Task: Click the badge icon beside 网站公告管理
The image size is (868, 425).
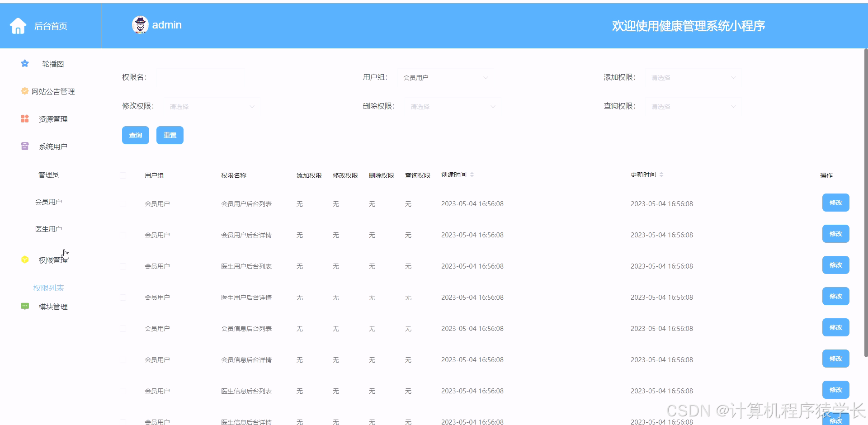Action: click(25, 91)
